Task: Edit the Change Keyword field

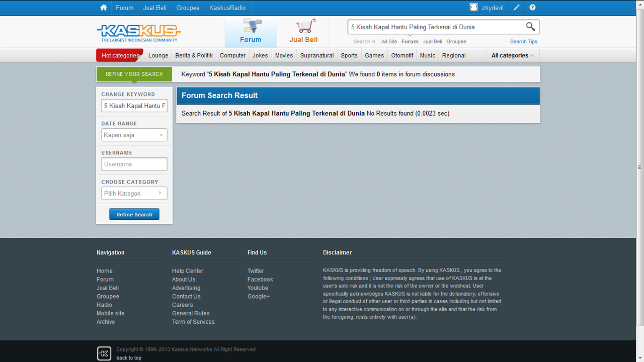Action: 134,106
